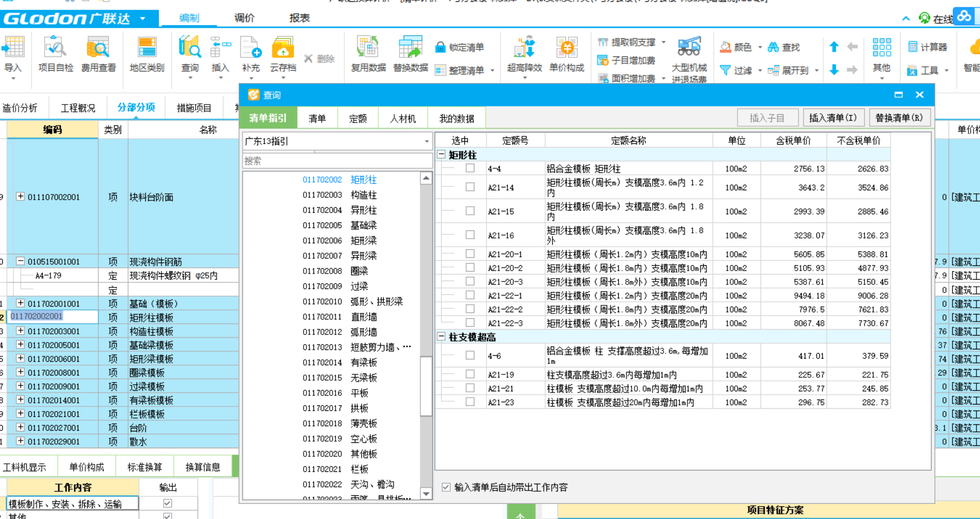Image resolution: width=980 pixels, height=519 pixels.
Task: Open the 颜色 color dropdown arrow
Action: point(759,48)
